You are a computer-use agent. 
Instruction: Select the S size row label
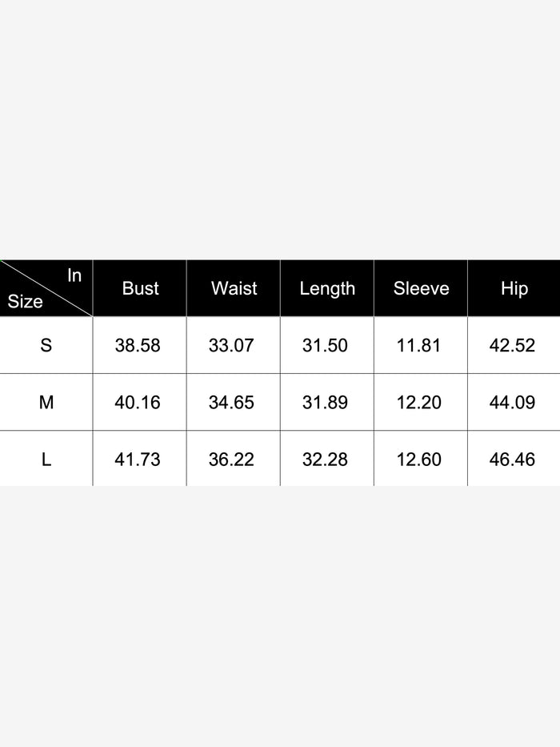[46, 345]
